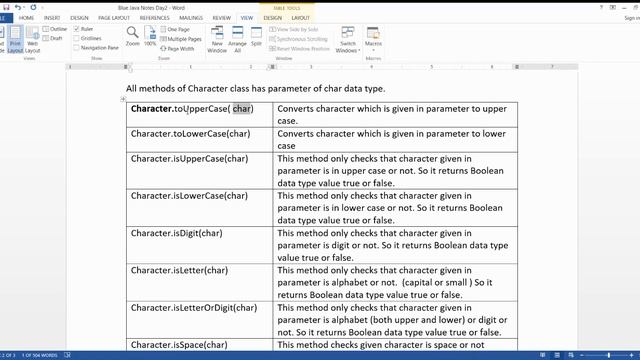Open the Switch Windows dropdown
Viewport: 640px width, 360px height.
(348, 39)
